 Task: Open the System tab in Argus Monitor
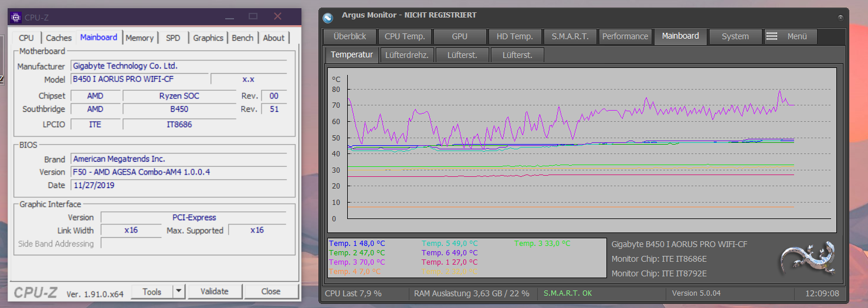(735, 36)
